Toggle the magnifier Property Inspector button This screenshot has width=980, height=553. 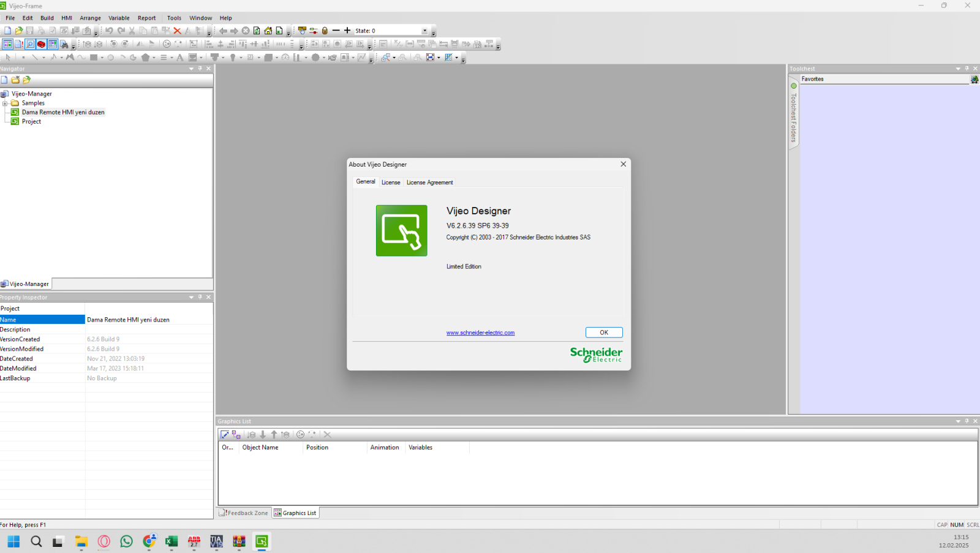click(30, 44)
